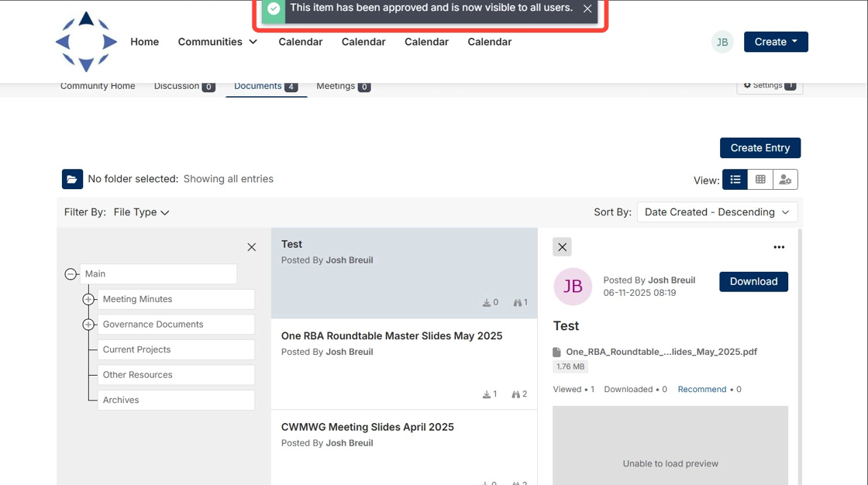The width and height of the screenshot is (868, 485).
Task: Open community Settings
Action: tap(770, 85)
